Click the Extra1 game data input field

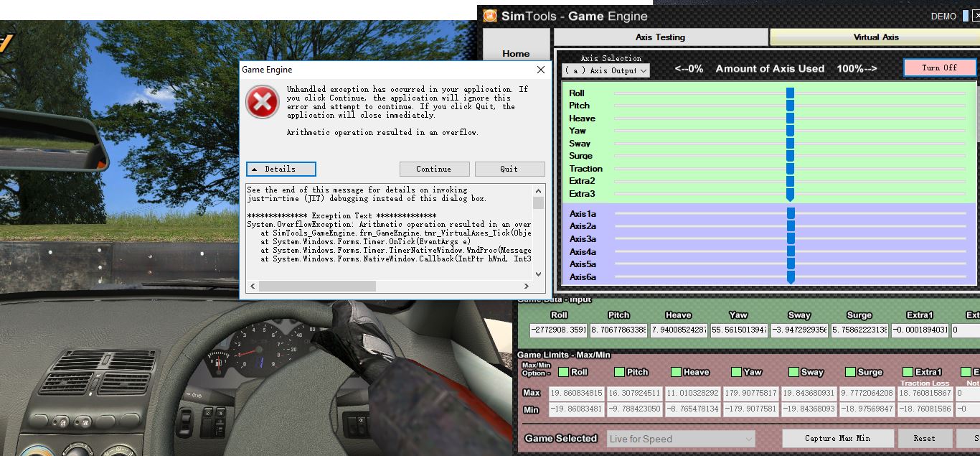(x=920, y=330)
